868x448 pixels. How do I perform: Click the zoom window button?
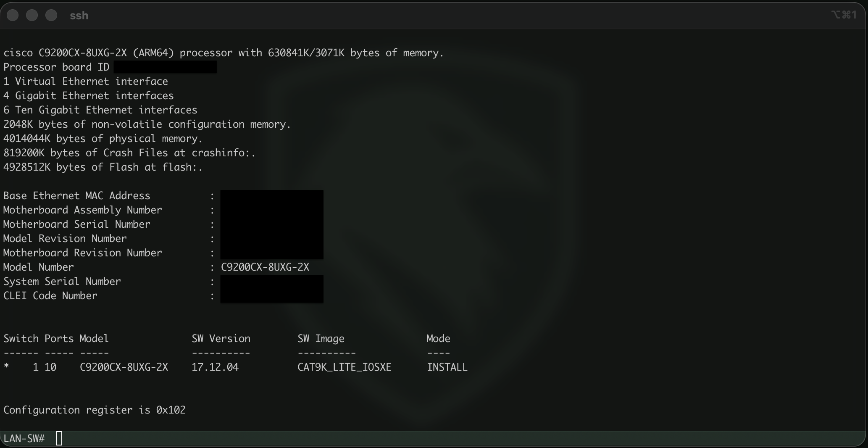(51, 16)
